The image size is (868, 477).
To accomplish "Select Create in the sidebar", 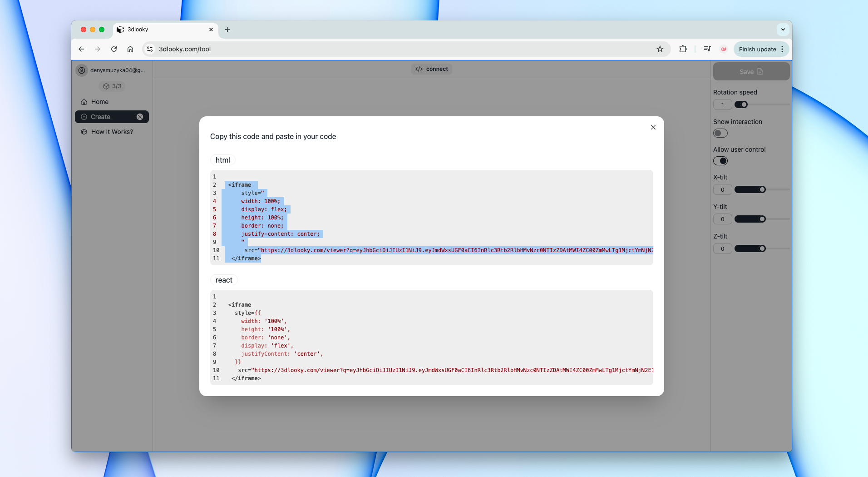I will pyautogui.click(x=112, y=117).
